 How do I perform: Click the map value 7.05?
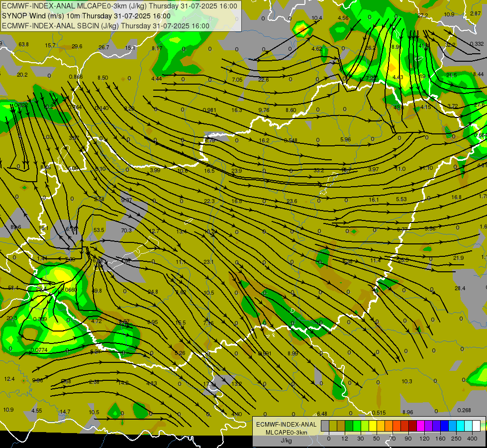(x=237, y=80)
